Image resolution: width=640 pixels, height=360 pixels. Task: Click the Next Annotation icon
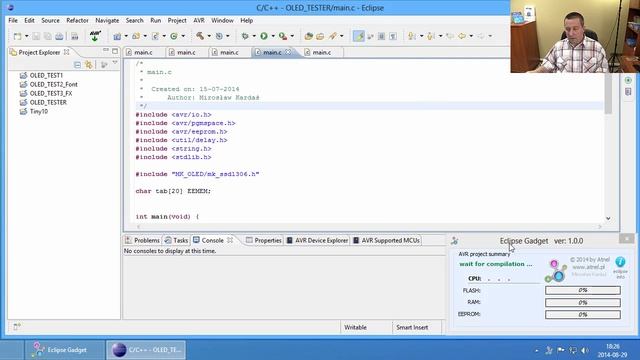pyautogui.click(x=412, y=36)
